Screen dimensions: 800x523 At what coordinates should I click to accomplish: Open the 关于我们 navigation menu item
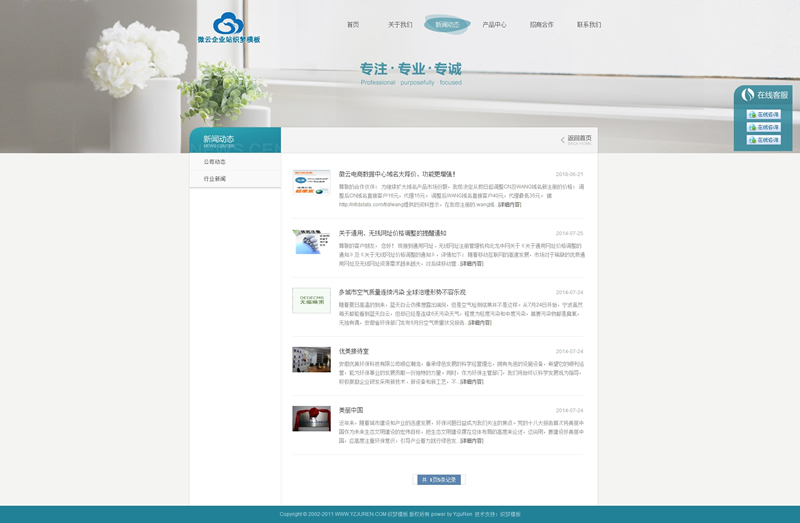400,25
